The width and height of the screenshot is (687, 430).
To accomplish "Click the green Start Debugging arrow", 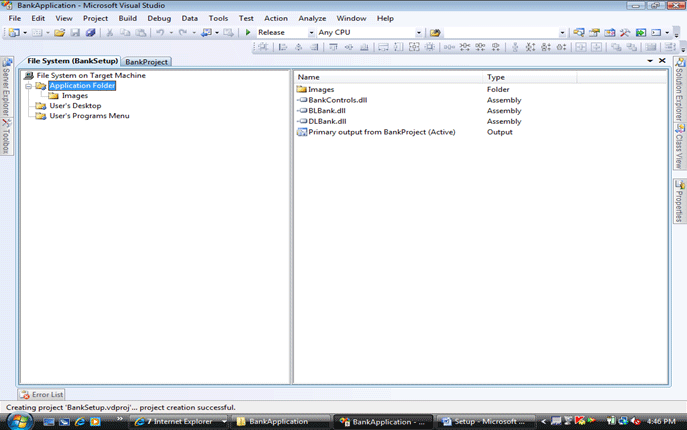I will (248, 32).
